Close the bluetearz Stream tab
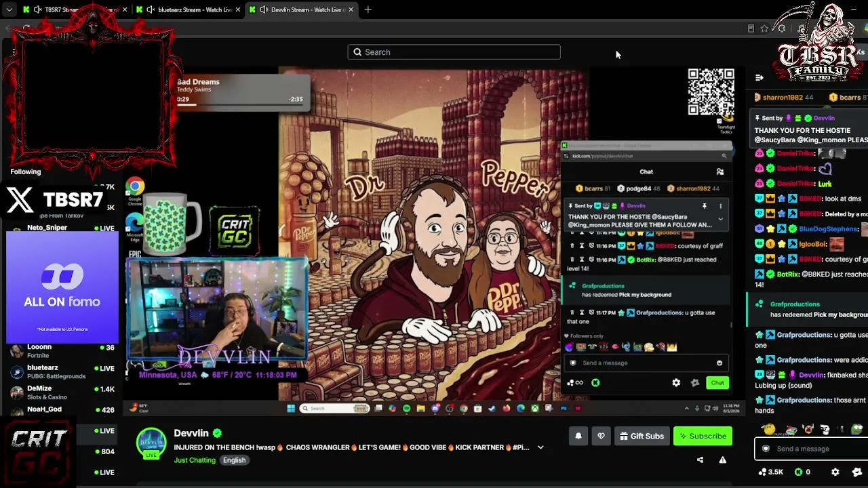 coord(237,9)
